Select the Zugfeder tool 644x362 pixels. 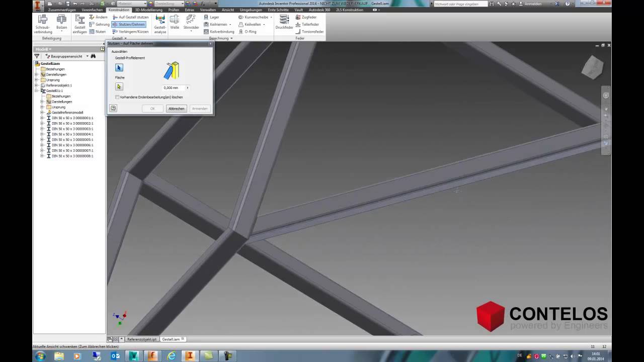point(306,17)
